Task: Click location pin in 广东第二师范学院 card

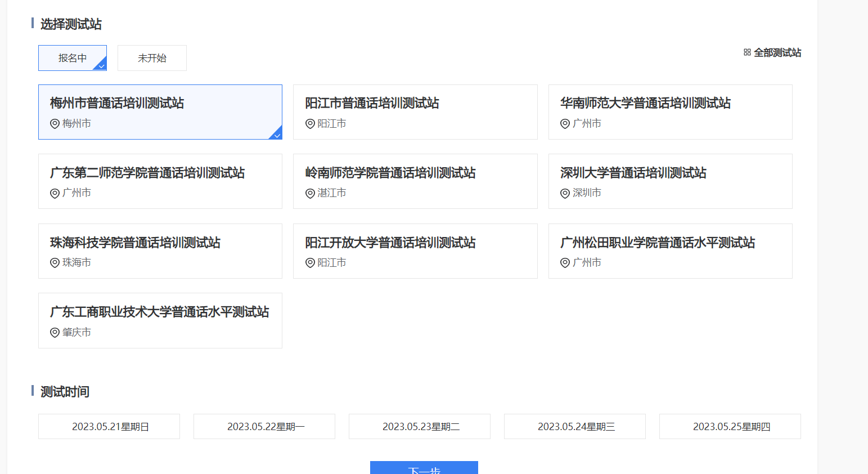Action: tap(55, 194)
